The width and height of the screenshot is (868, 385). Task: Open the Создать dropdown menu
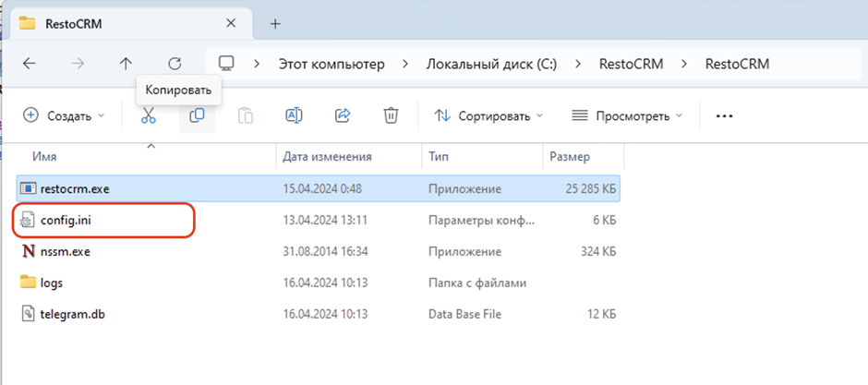coord(64,115)
